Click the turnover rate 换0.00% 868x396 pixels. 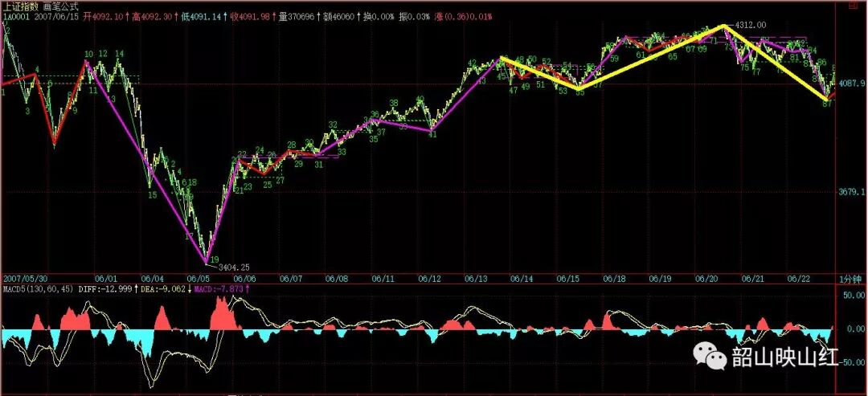[378, 17]
